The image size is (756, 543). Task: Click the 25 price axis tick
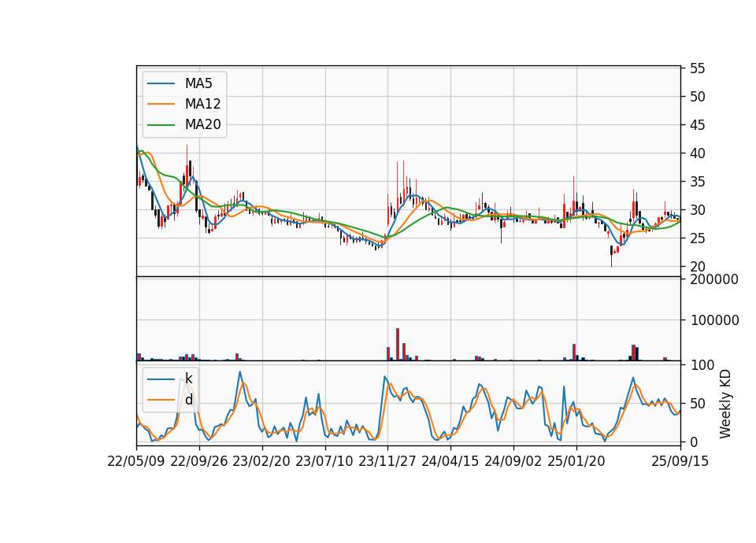click(x=697, y=238)
